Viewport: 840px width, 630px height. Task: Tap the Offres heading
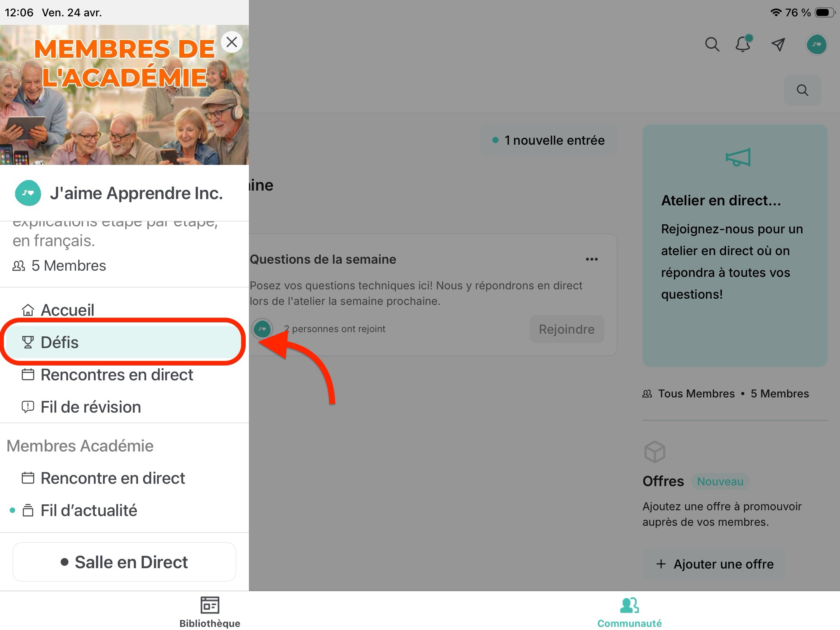tap(663, 481)
